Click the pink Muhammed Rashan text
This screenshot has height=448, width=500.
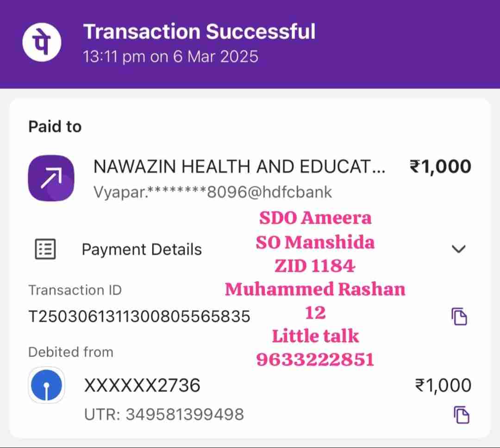[x=315, y=289]
